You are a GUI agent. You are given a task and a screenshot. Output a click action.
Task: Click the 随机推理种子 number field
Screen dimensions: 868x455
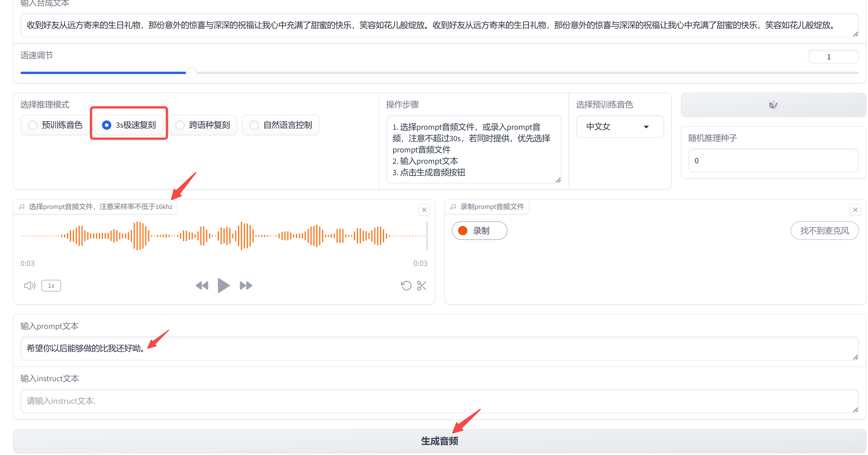[x=773, y=160]
